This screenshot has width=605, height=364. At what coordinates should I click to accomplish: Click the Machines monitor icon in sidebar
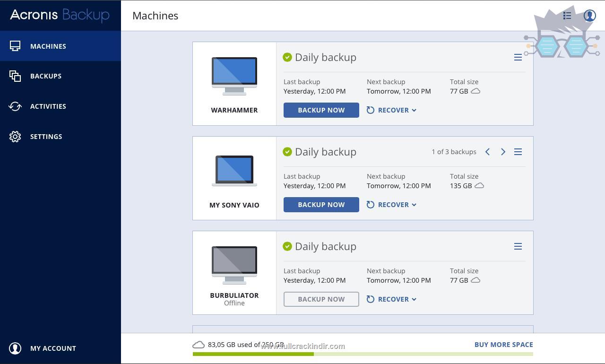click(x=15, y=46)
